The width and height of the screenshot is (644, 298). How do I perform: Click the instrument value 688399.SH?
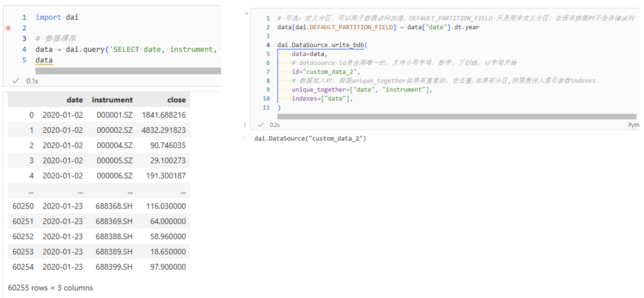point(114,267)
